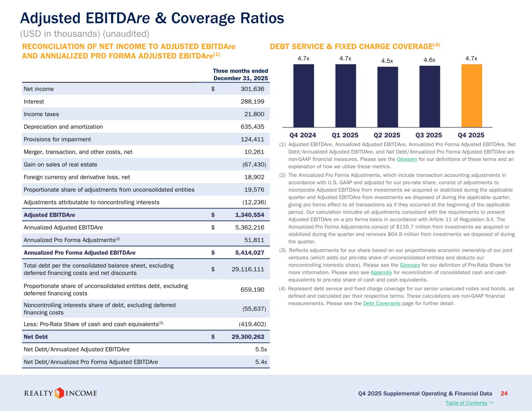
Task: Click the Q4 2024 coverage bar
Action: click(304, 95)
